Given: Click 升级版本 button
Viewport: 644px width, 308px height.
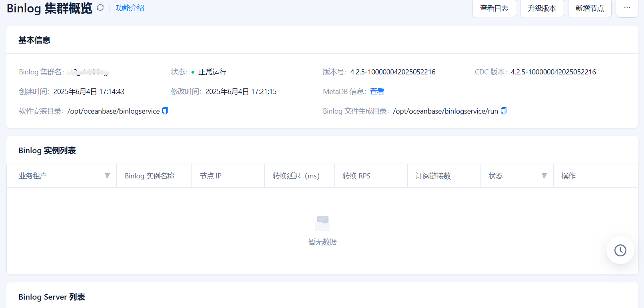Looking at the screenshot, I should coord(542,8).
